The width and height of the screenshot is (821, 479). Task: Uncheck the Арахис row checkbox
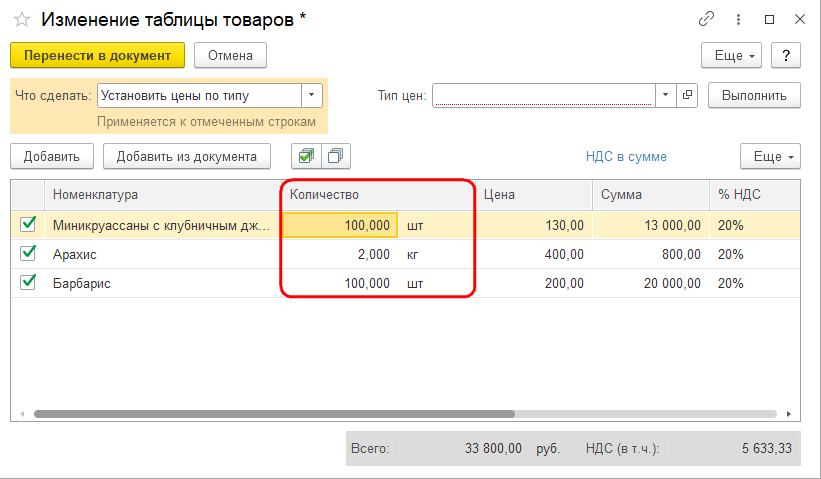[28, 253]
